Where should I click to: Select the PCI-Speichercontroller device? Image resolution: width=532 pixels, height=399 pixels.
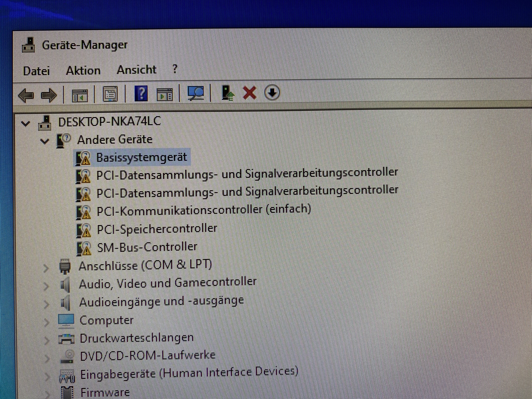(157, 229)
